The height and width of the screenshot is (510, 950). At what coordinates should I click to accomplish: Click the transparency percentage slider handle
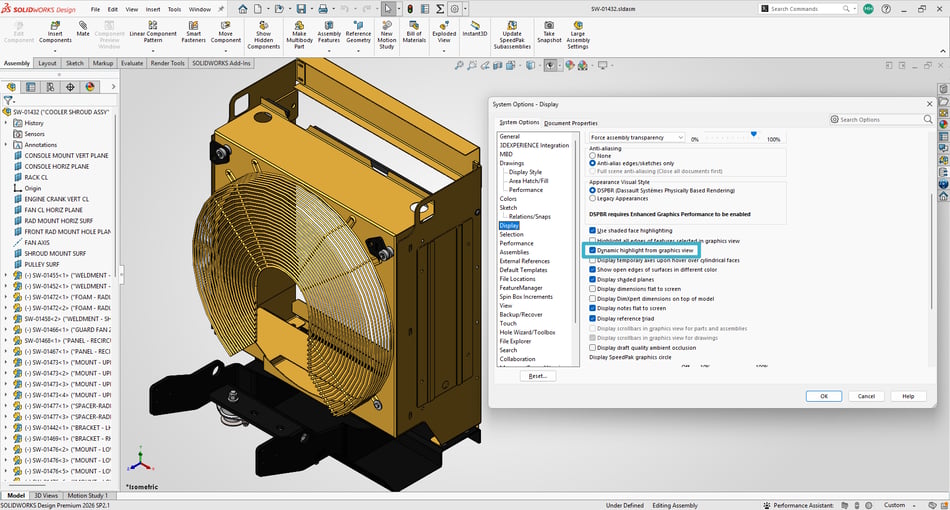(754, 134)
